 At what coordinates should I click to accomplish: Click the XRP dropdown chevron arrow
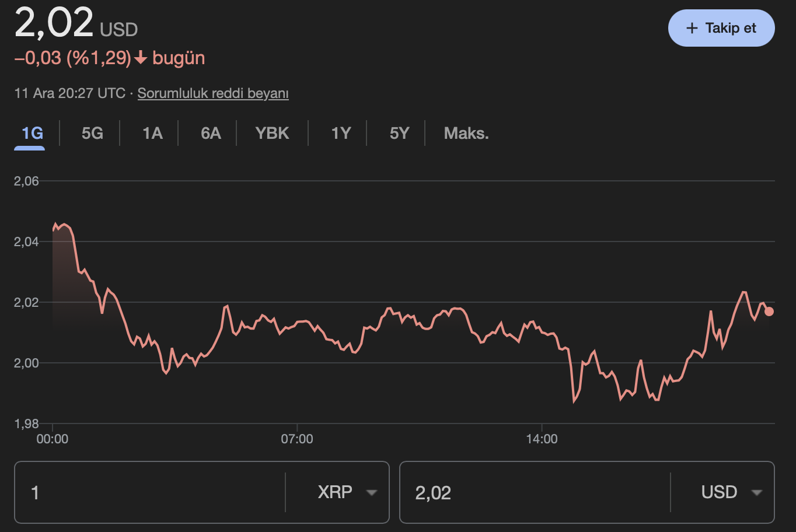point(372,492)
